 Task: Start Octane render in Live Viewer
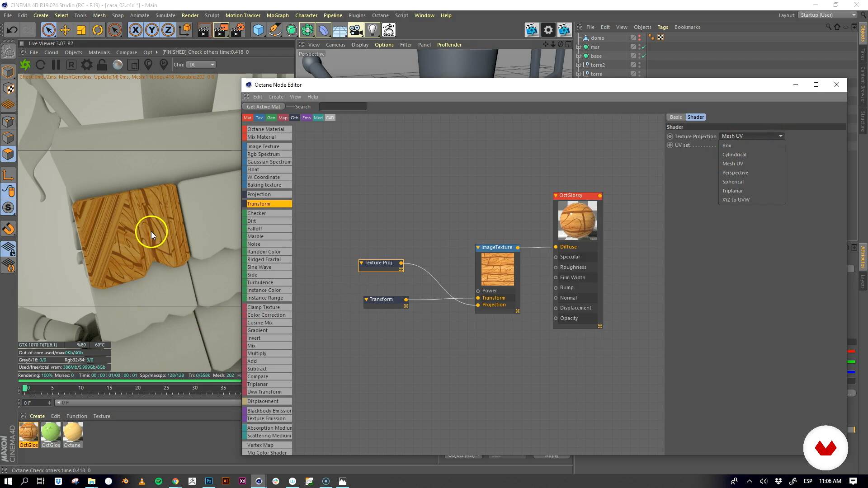click(x=25, y=65)
